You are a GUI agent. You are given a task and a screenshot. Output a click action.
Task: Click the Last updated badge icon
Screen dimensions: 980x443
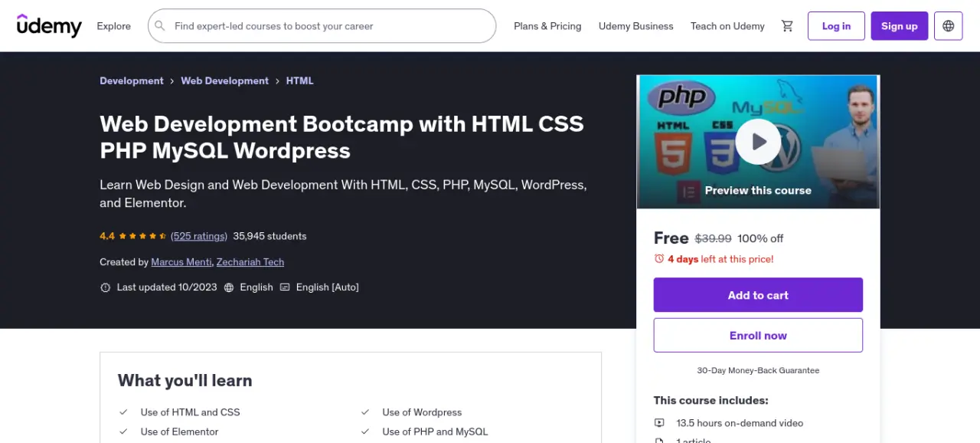(x=106, y=287)
